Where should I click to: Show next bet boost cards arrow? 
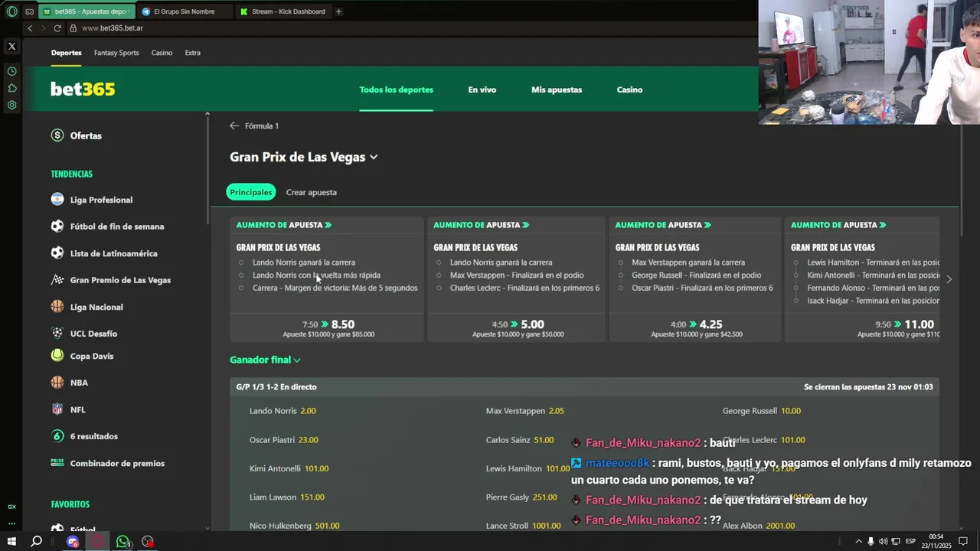coord(949,279)
